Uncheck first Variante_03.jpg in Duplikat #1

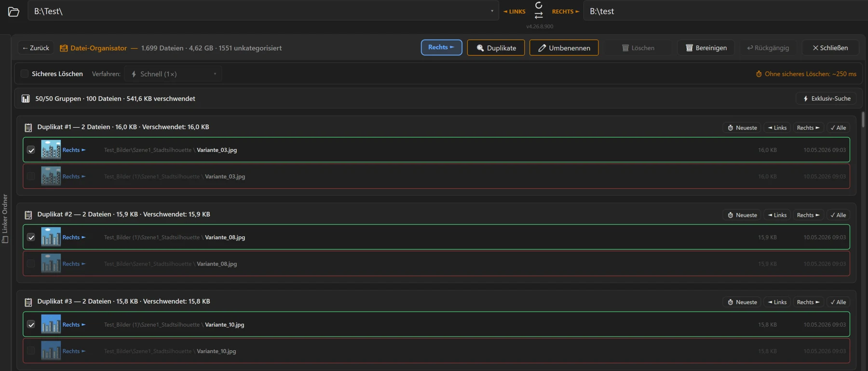pos(31,150)
